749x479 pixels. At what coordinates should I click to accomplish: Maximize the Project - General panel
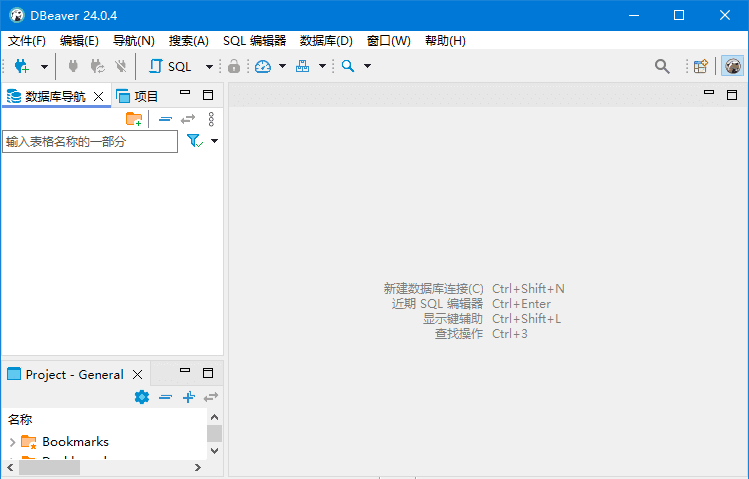coord(208,373)
